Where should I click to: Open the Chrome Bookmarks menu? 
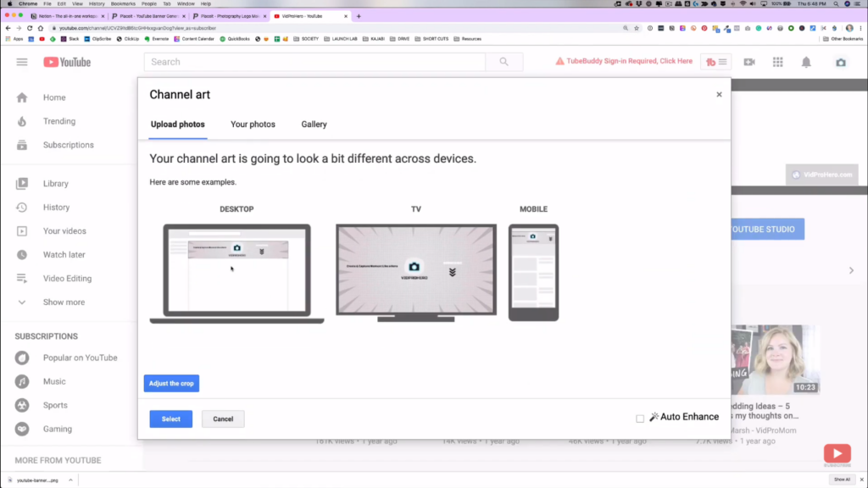click(x=123, y=4)
